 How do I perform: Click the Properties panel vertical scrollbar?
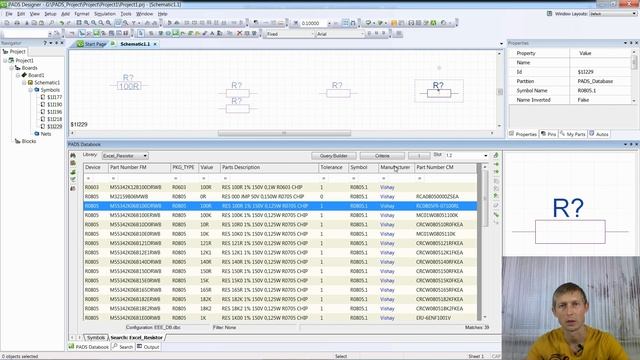click(x=634, y=76)
